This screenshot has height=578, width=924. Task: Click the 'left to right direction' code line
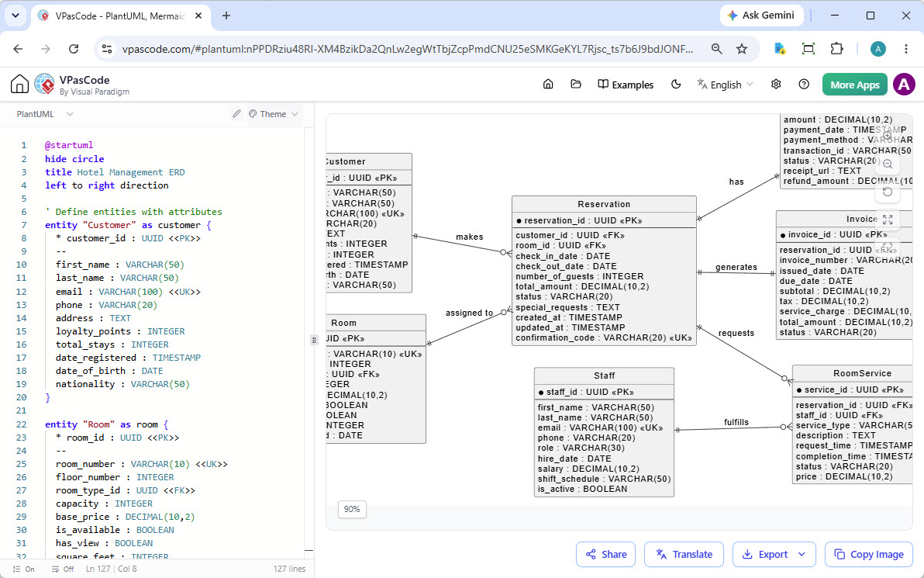click(107, 185)
